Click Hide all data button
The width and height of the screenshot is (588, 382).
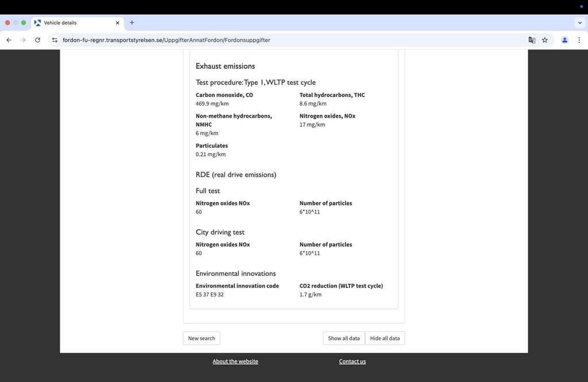[385, 338]
